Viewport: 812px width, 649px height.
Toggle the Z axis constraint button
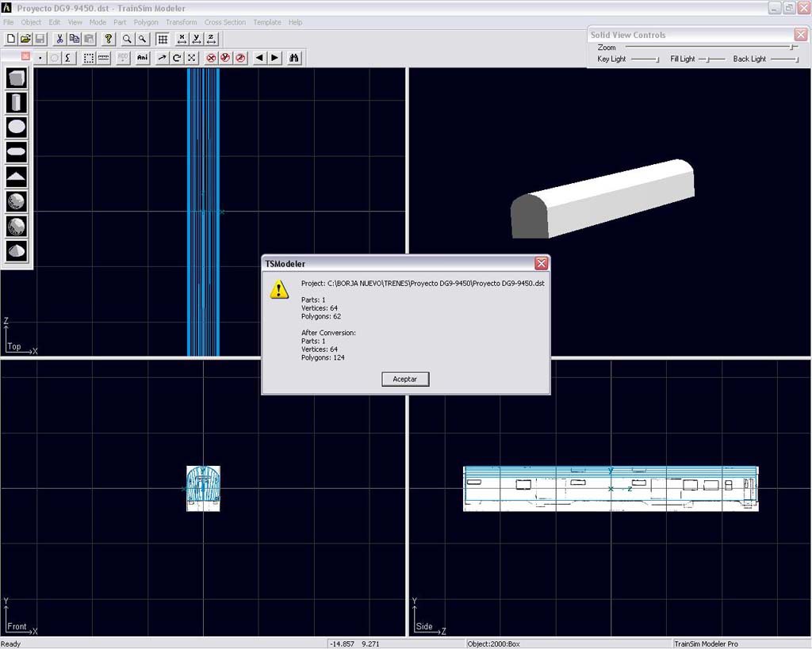(212, 39)
